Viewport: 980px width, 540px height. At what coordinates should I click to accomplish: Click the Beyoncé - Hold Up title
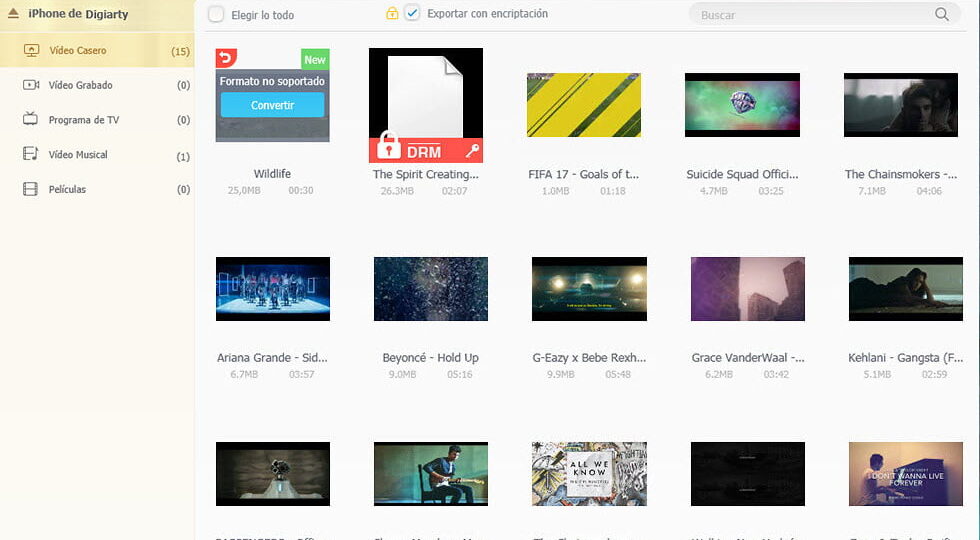(431, 358)
